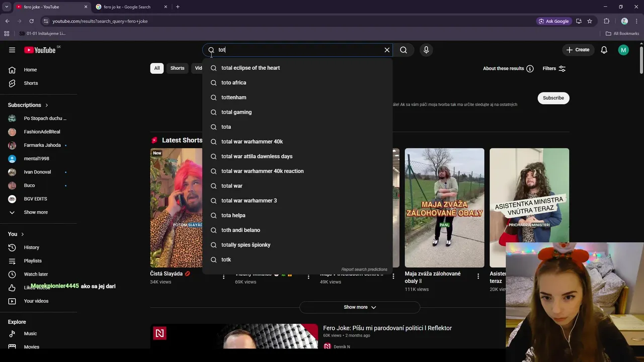
Task: Click the Create button
Action: pyautogui.click(x=578, y=50)
